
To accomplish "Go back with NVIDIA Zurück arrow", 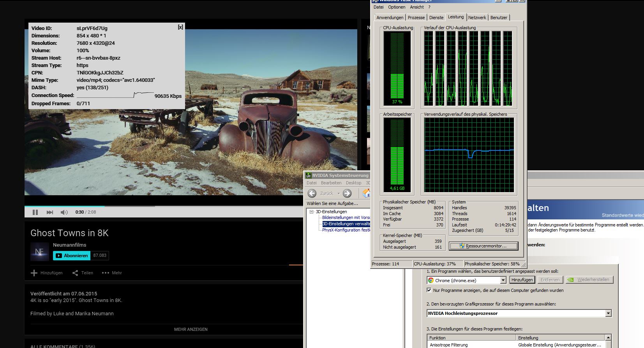I will 312,193.
